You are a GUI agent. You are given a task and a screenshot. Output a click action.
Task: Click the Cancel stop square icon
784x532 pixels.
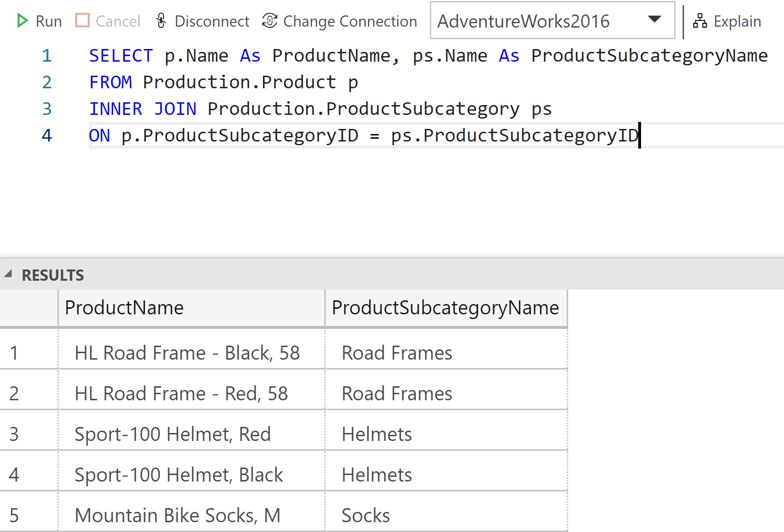coord(83,21)
